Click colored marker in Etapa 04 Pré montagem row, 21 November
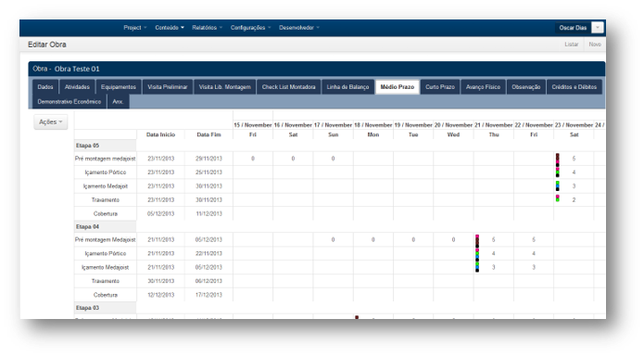This screenshot has height=357, width=644. tap(477, 241)
